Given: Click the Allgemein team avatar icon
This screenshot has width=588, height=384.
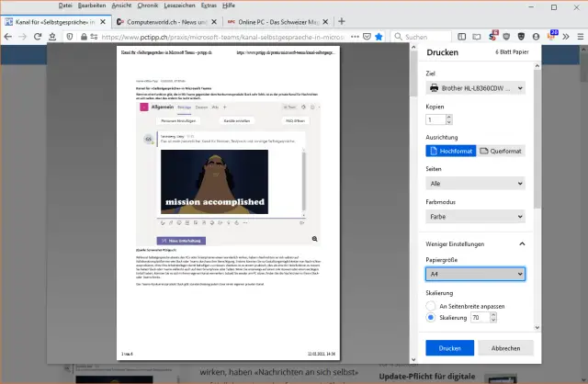Looking at the screenshot, I should point(143,107).
